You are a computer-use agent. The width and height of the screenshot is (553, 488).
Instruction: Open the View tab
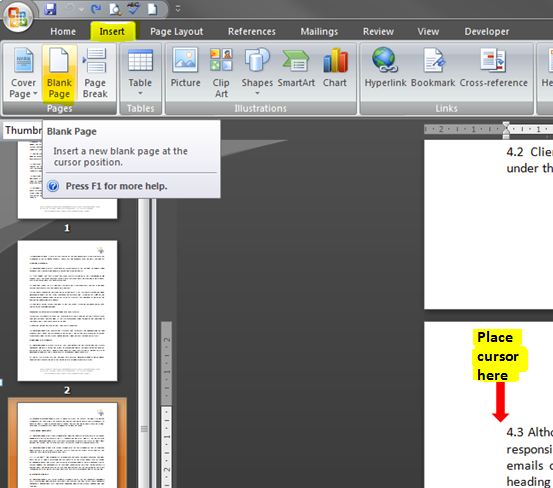pos(428,31)
